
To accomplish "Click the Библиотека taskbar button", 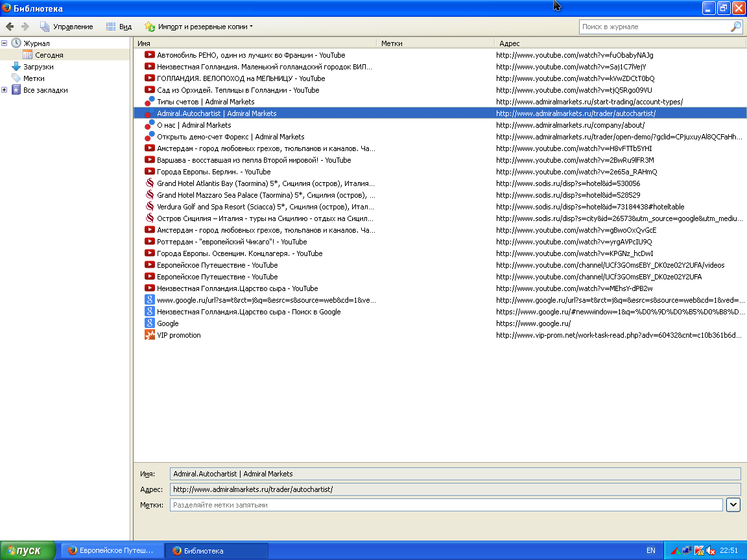I will pyautogui.click(x=217, y=550).
